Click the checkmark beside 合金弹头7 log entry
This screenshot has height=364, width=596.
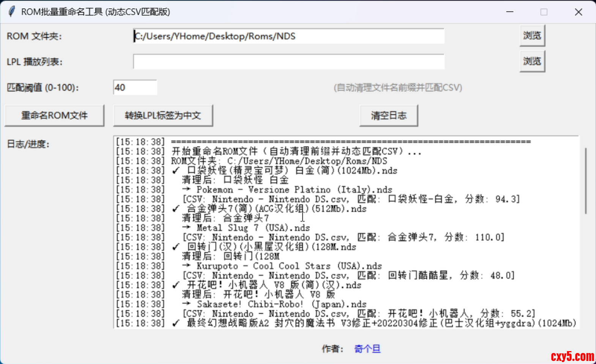[176, 209]
